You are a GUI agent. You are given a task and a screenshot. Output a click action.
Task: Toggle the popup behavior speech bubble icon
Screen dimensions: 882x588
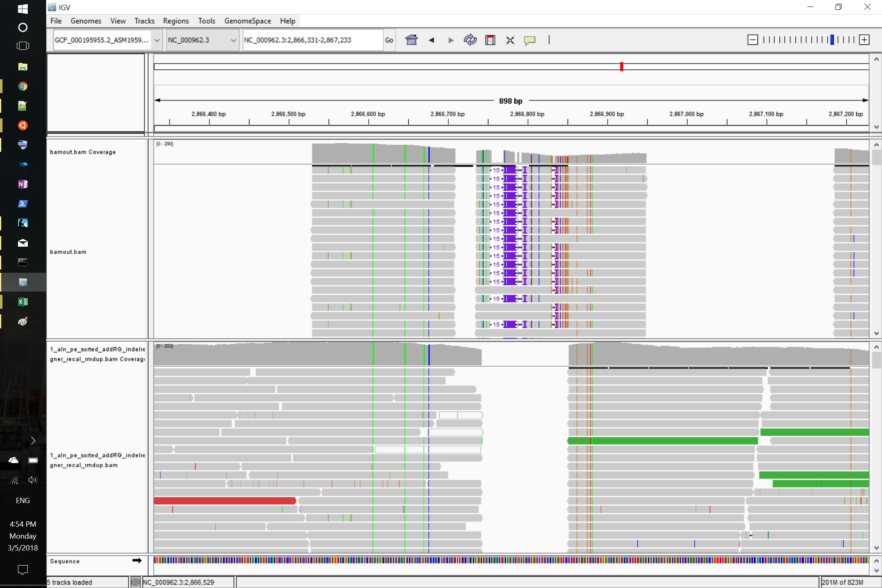click(530, 40)
